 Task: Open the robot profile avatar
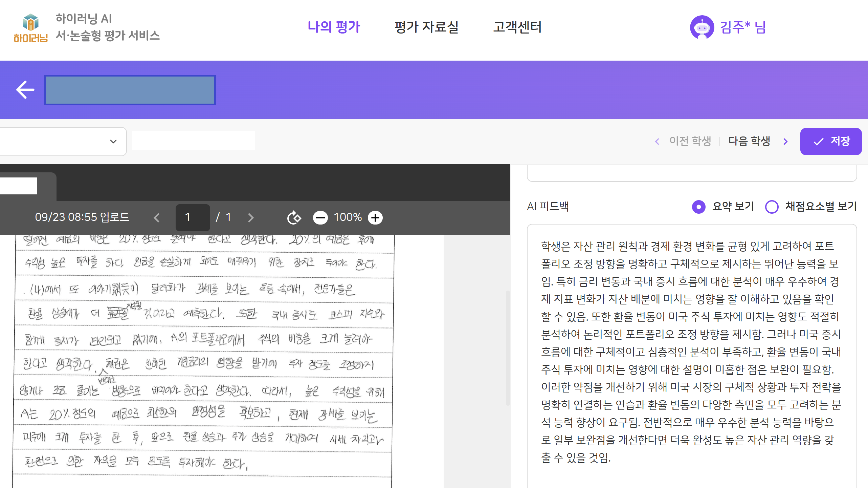pyautogui.click(x=702, y=28)
